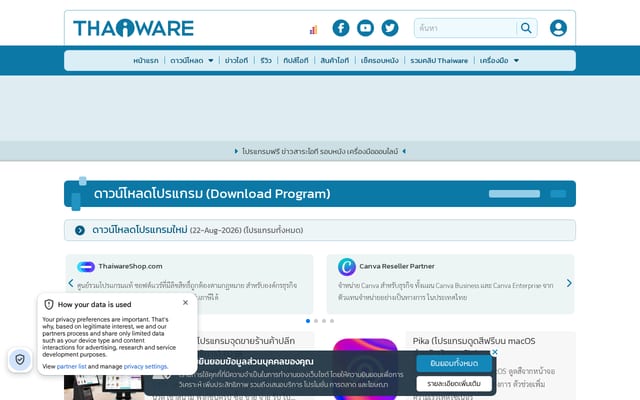
Task: Open the Thaiware logo homepage link
Action: coord(133,28)
